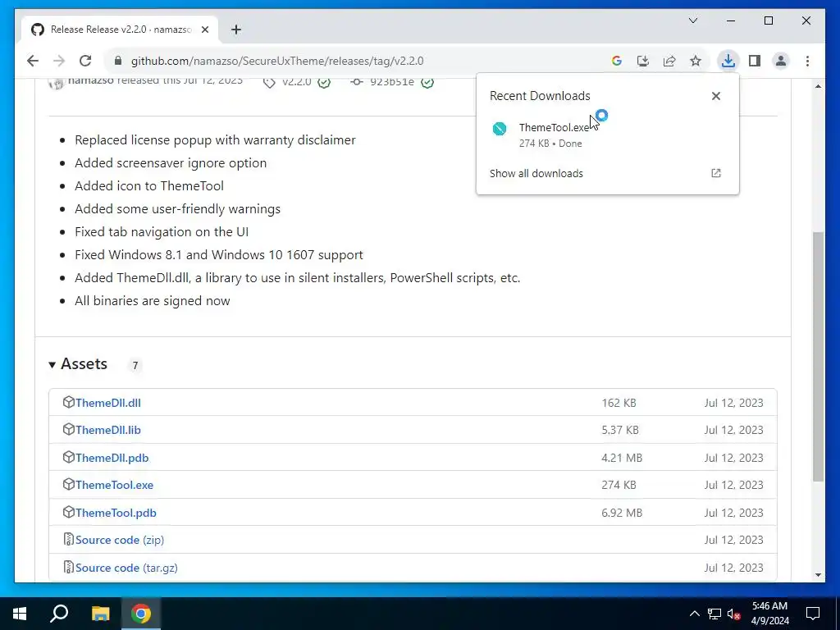Click the verified check icon beside commit 923b51e
This screenshot has height=630, width=840.
pyautogui.click(x=427, y=83)
